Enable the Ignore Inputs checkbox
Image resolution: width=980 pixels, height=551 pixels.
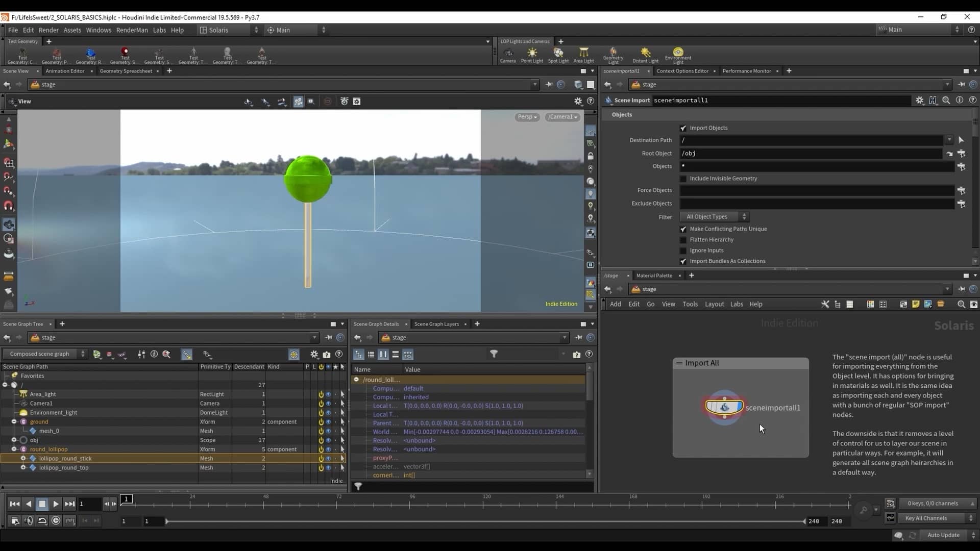pos(683,251)
